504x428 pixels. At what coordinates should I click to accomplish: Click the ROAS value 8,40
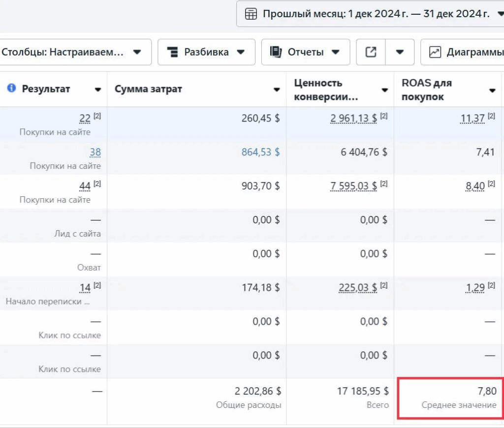point(475,186)
